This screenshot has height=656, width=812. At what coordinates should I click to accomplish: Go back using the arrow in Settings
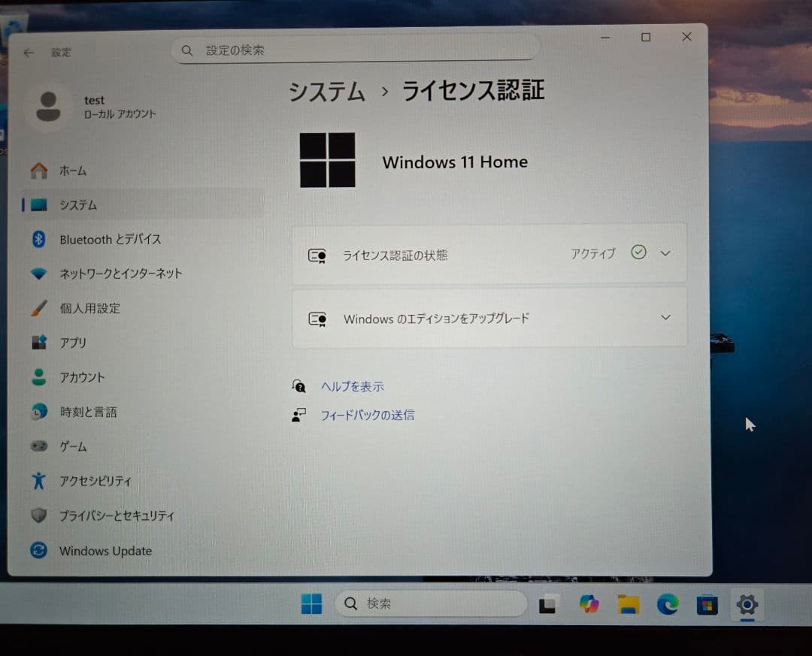[x=29, y=53]
